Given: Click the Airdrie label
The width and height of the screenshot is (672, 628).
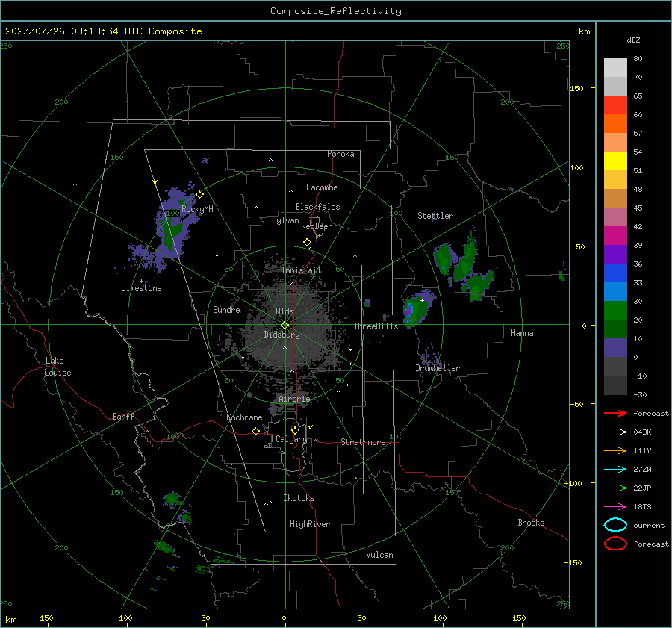Looking at the screenshot, I should (294, 399).
